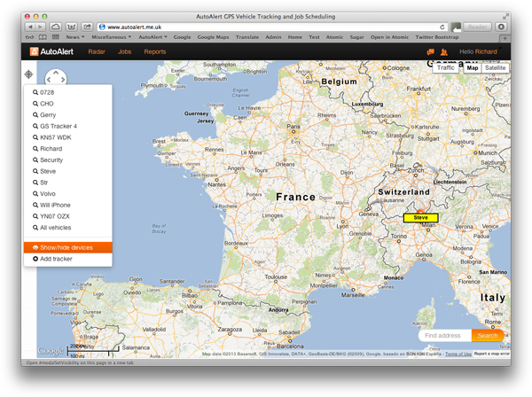Open the Test bookmark
Screen dimensions: 532x397
coord(314,37)
